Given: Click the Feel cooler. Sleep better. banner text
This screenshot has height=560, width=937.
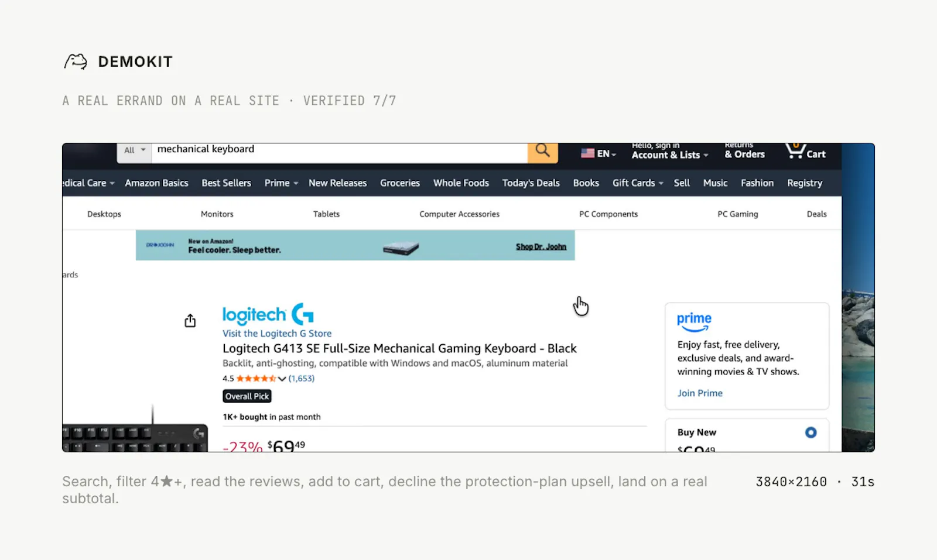Looking at the screenshot, I should point(234,250).
